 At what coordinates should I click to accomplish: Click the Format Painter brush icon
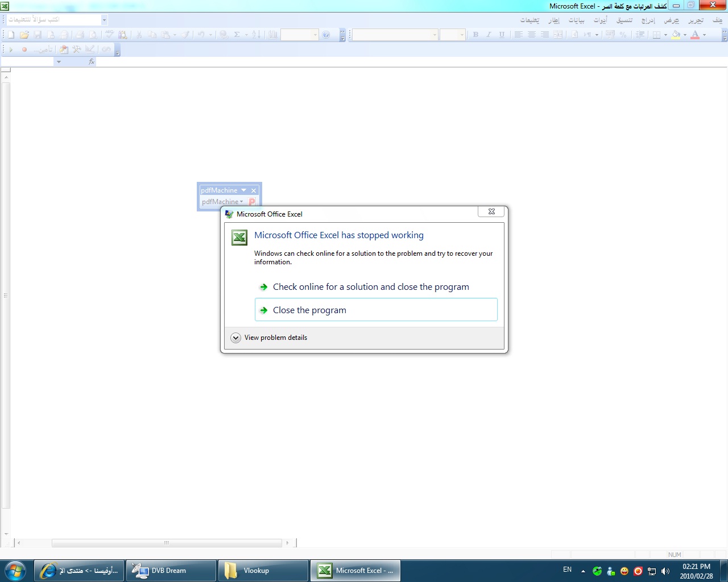tap(185, 35)
